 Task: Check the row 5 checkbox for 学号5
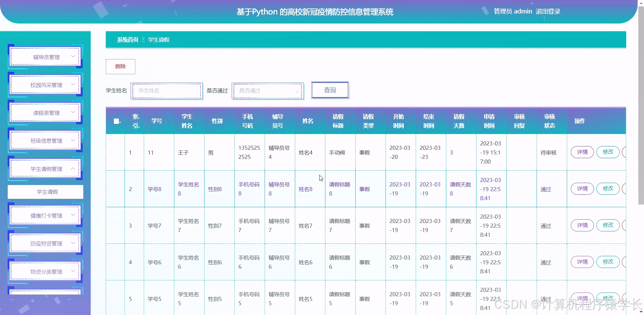pyautogui.click(x=112, y=299)
